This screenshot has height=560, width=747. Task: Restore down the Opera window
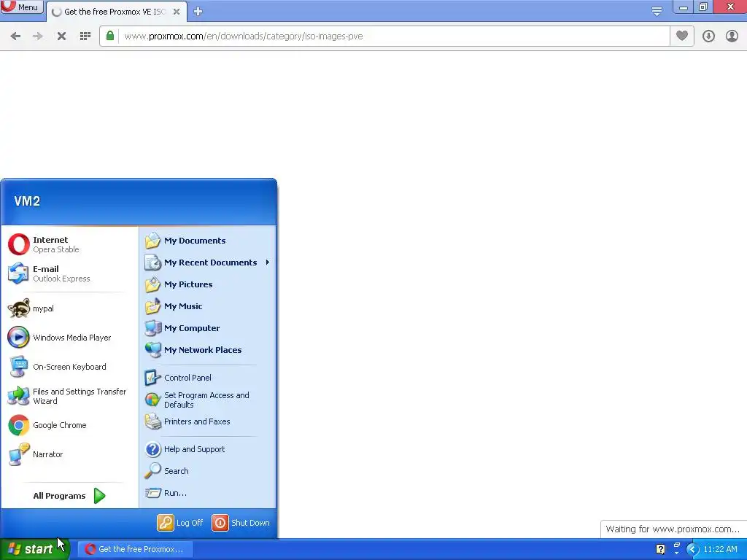[703, 7]
